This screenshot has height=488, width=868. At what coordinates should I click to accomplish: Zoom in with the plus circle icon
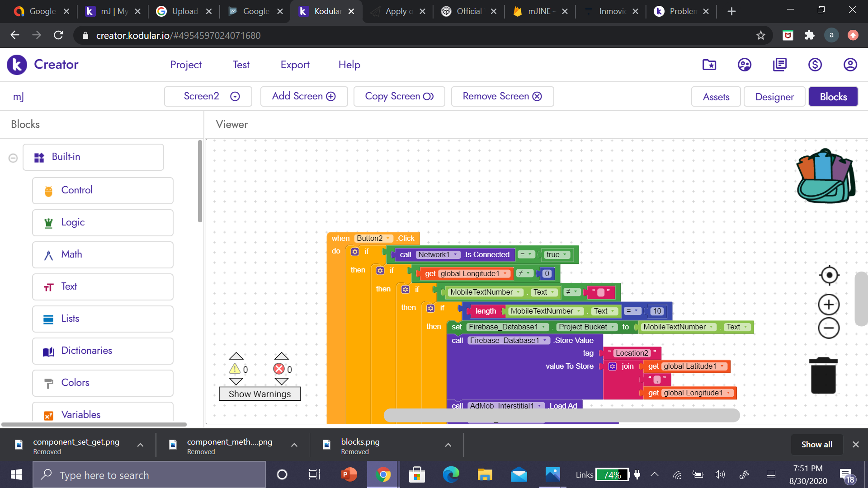tap(829, 305)
